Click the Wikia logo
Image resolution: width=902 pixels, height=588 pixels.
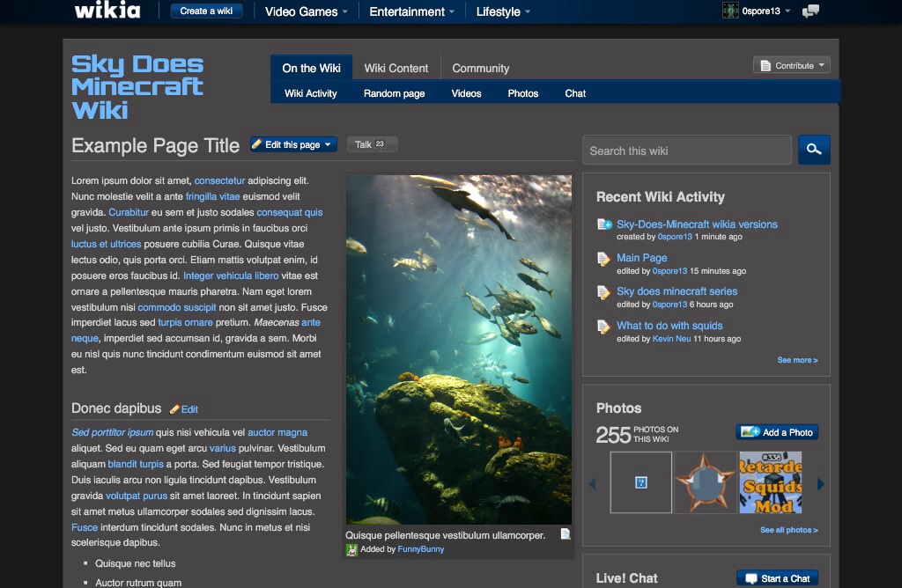pyautogui.click(x=107, y=11)
